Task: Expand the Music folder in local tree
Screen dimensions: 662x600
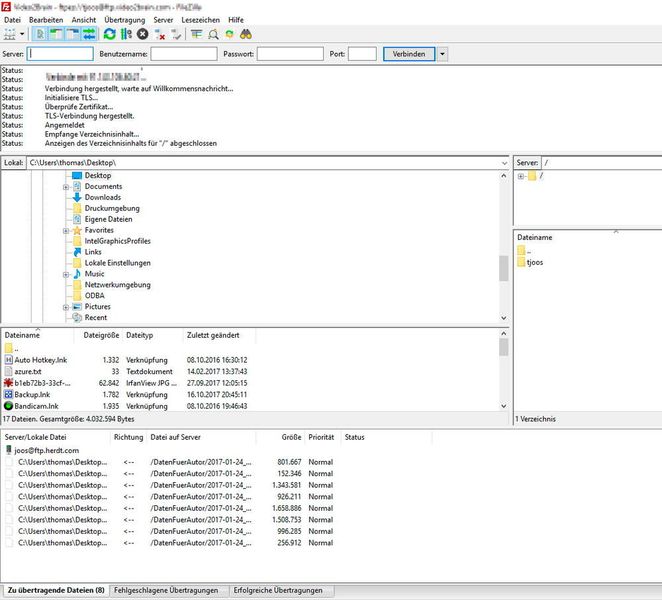Action: coord(66,274)
